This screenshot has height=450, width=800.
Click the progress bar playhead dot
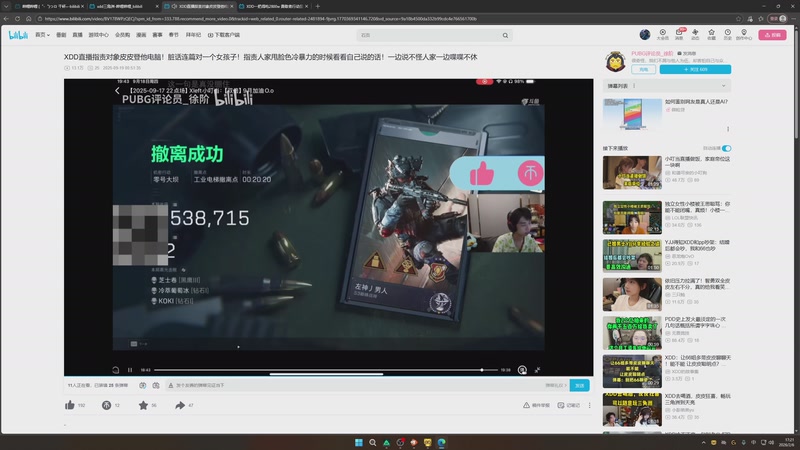tap(482, 370)
